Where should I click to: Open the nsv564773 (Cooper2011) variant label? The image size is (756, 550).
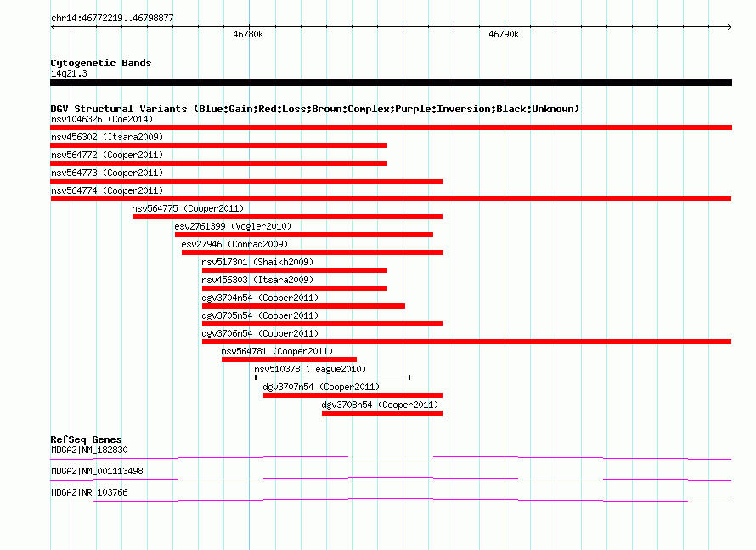tap(107, 173)
